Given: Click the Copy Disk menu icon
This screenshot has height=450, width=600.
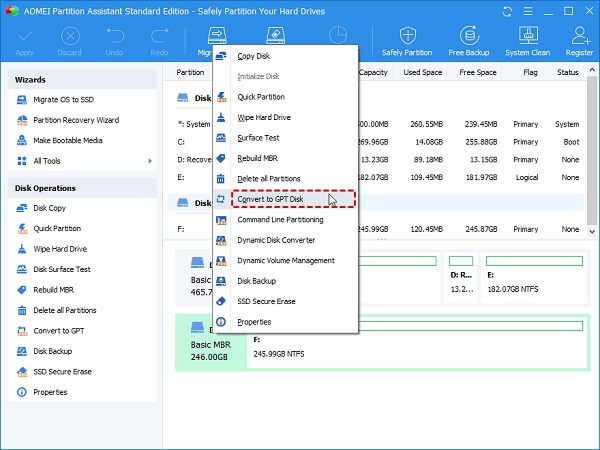Looking at the screenshot, I should [x=221, y=56].
